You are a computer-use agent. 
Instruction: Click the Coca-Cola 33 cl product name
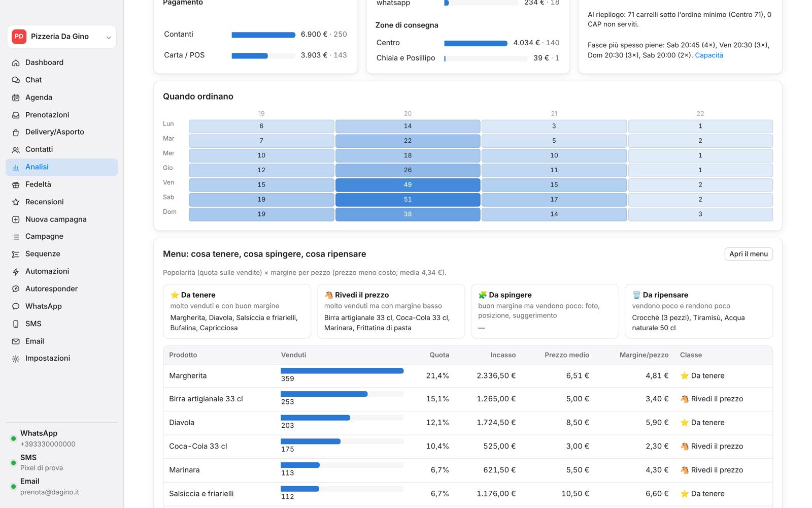click(198, 447)
